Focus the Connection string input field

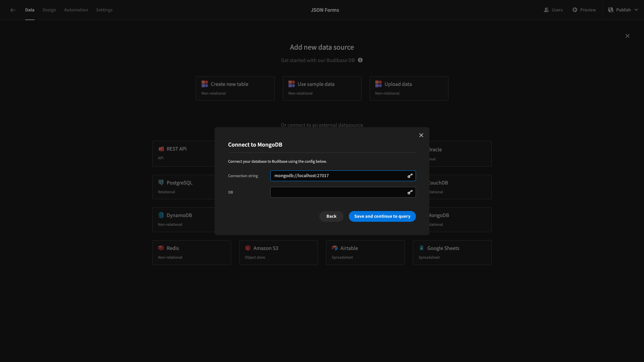pyautogui.click(x=343, y=176)
